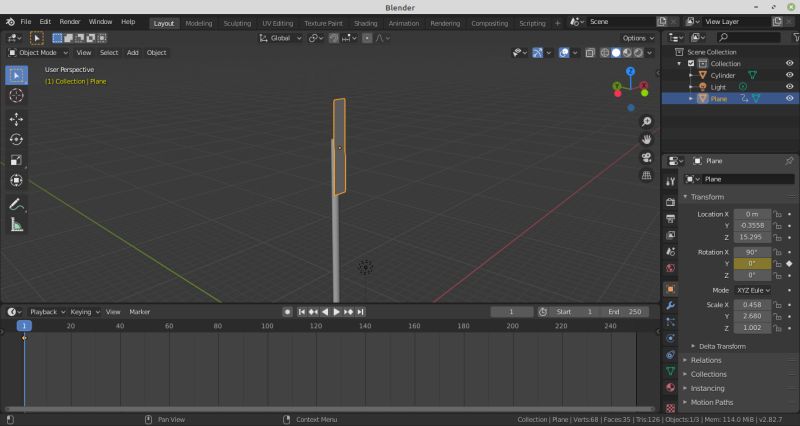Activate the Cursor tool
Screen dimensions: 800x426
click(16, 95)
